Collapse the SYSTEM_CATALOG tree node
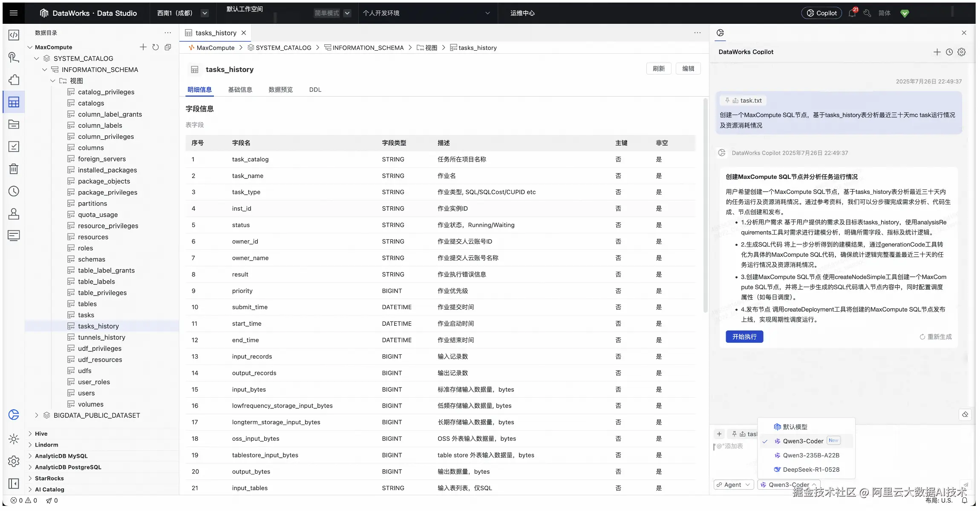The width and height of the screenshot is (980, 511). pos(37,58)
